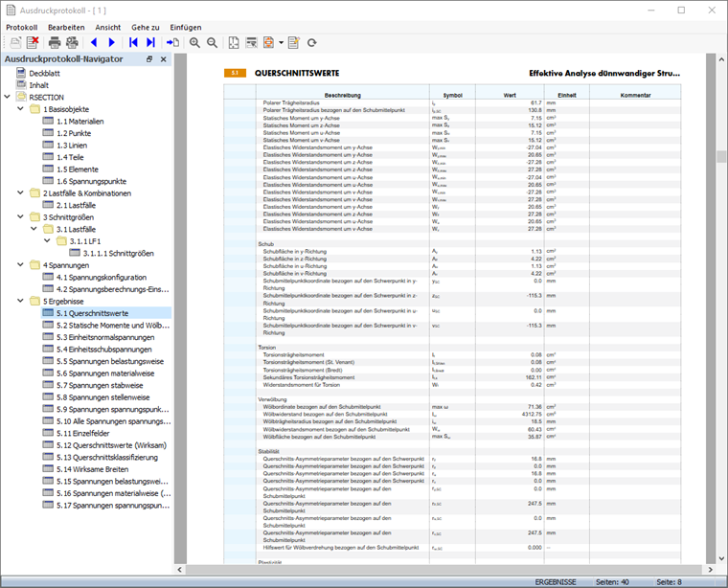Screen dimensions: 728x588
Task: Jump to first page icon
Action: pyautogui.click(x=133, y=43)
